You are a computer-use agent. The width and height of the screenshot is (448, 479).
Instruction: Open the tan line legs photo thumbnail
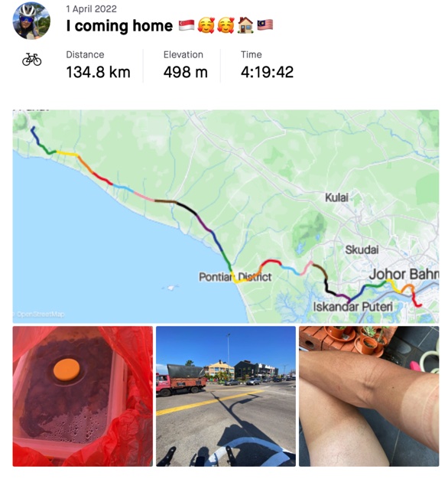click(x=369, y=396)
